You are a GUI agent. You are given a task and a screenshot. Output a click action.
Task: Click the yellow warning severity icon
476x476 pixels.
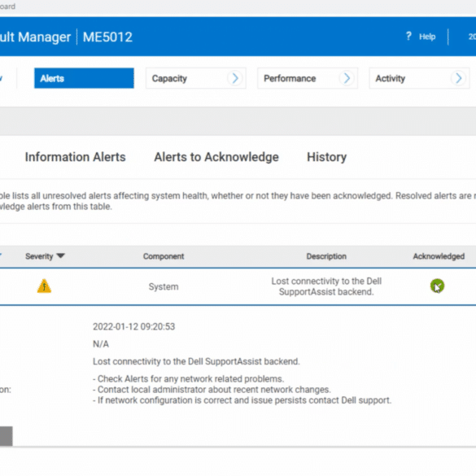pyautogui.click(x=44, y=286)
